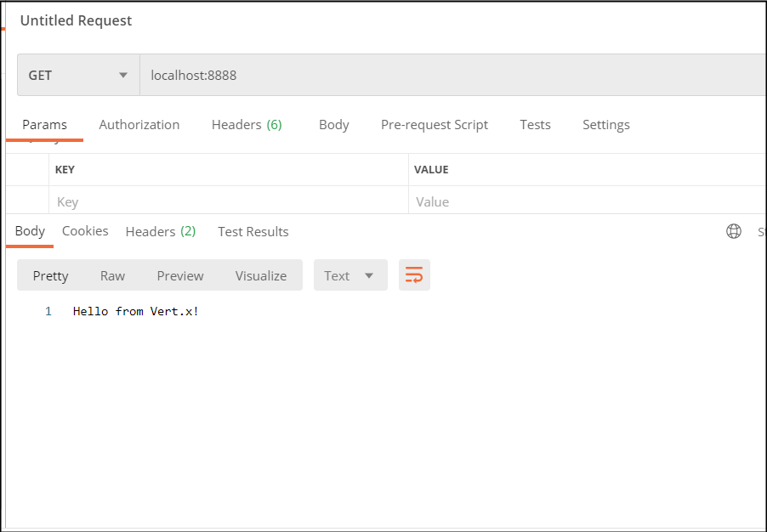This screenshot has height=532, width=767.
Task: Go to the Tests tab
Action: [x=535, y=124]
